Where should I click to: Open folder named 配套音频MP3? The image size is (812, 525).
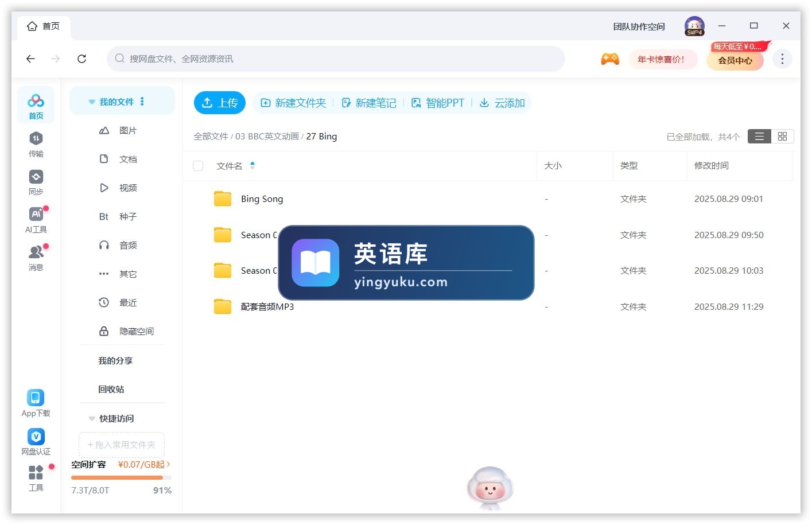[x=267, y=306]
